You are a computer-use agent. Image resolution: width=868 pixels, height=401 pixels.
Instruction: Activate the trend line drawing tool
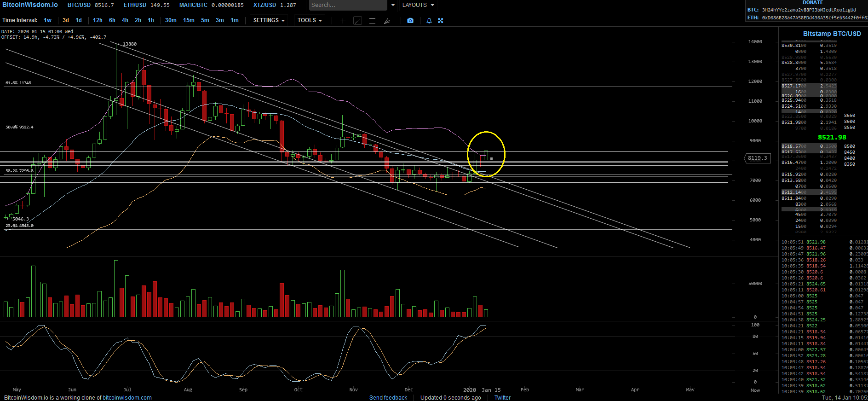[x=357, y=21]
